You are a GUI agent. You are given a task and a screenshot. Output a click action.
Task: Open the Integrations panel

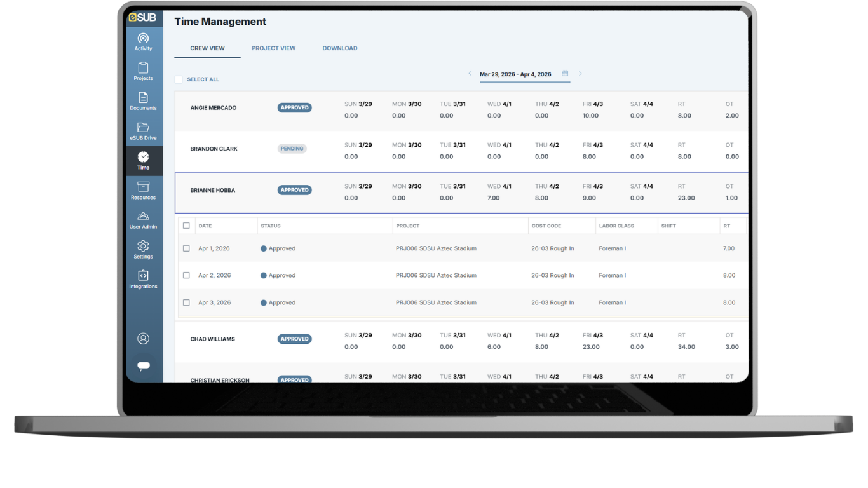143,280
